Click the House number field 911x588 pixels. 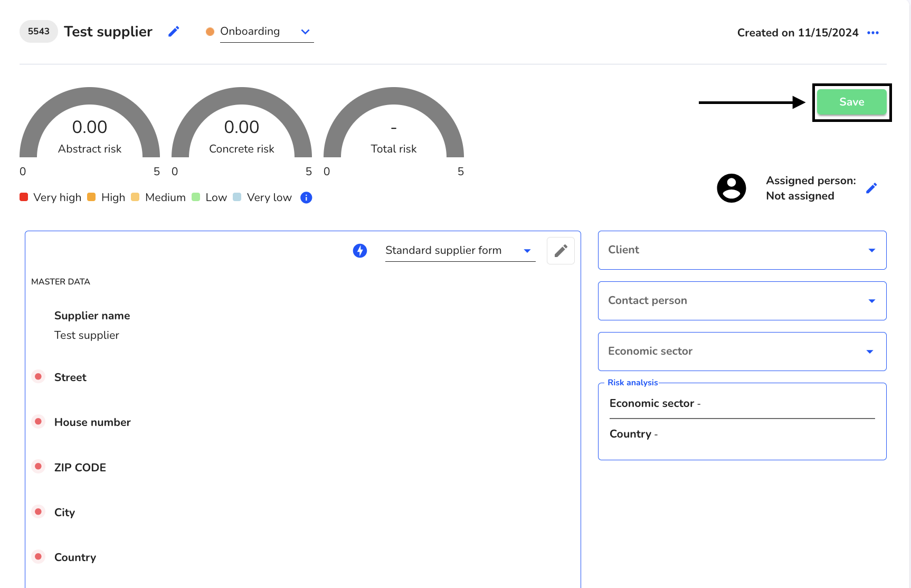[92, 422]
